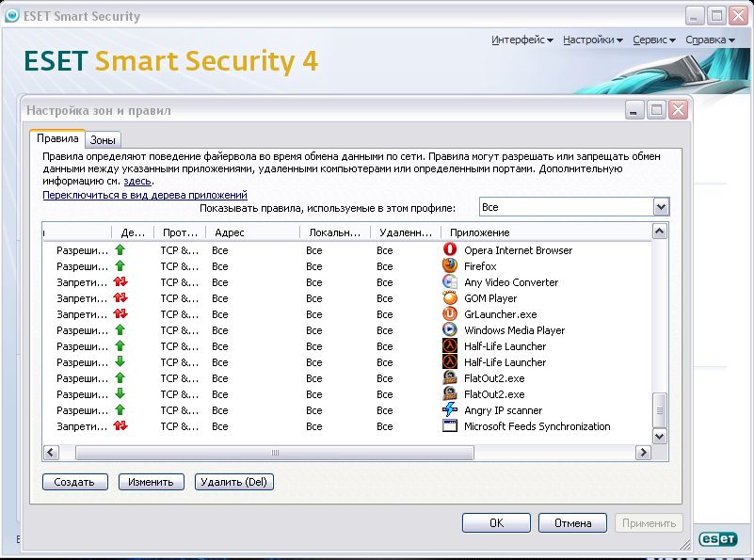Image resolution: width=754 pixels, height=560 pixels.
Task: Open the Настройки dropdown menu
Action: (593, 40)
